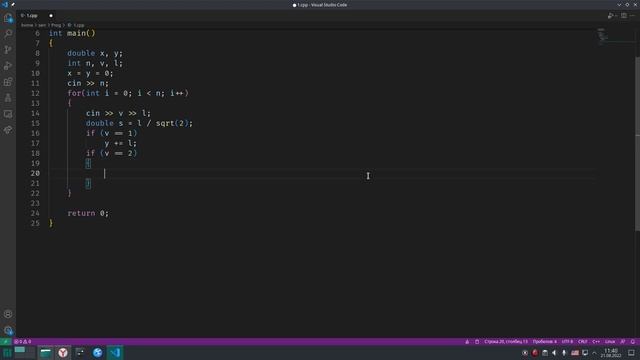Click the unsaved dot on 1.cpp tab
Viewport: 640px width, 360px height.
[51, 16]
